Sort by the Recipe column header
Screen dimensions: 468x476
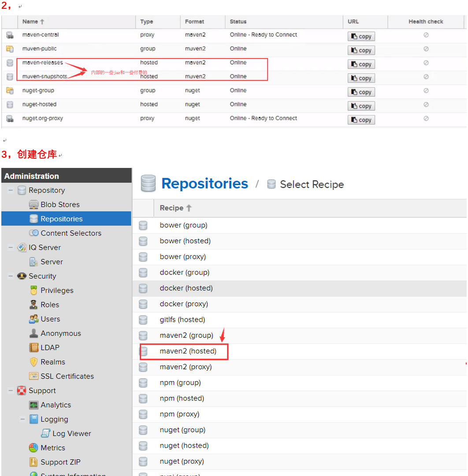tap(310, 208)
